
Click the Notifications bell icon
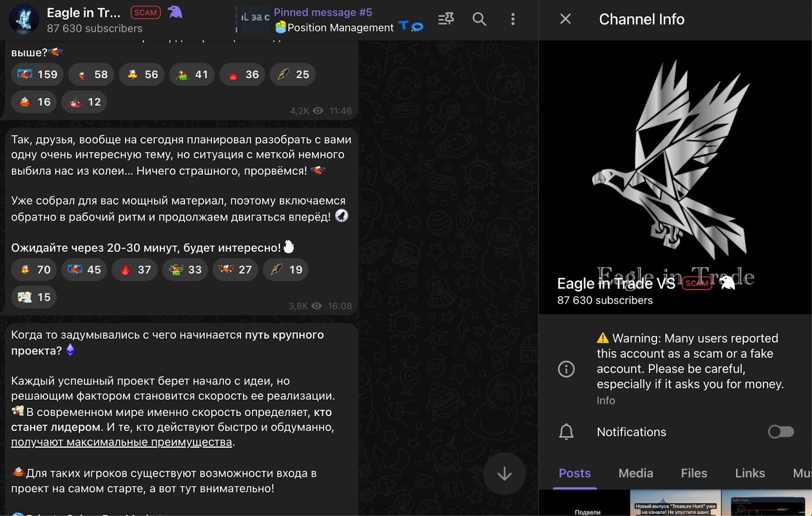point(566,432)
